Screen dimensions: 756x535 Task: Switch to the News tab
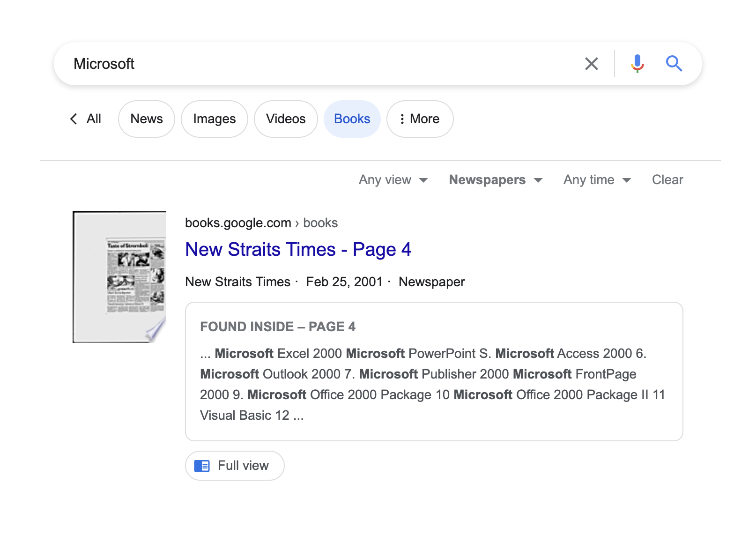(147, 119)
